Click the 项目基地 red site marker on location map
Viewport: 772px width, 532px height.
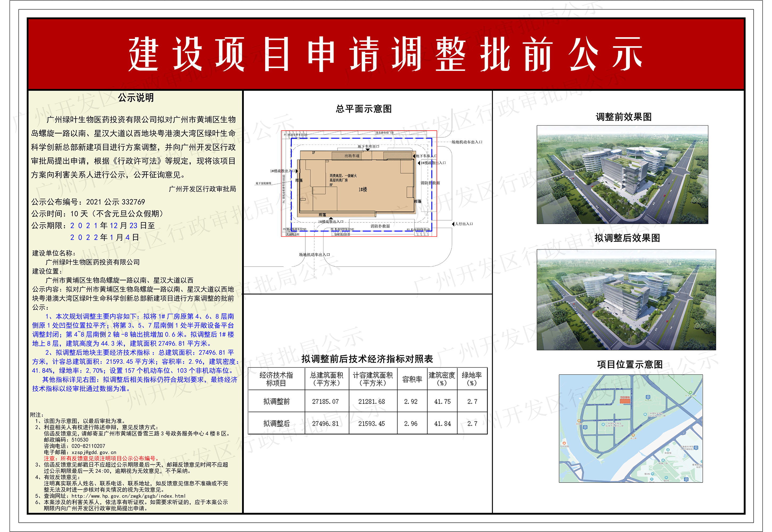pos(625,402)
